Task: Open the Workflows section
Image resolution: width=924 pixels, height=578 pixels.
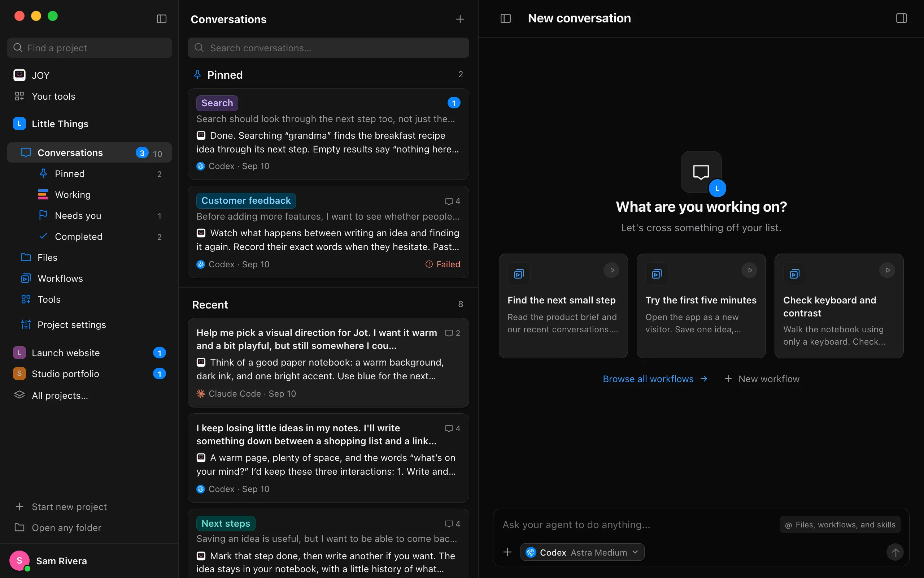Action: [x=90, y=279]
